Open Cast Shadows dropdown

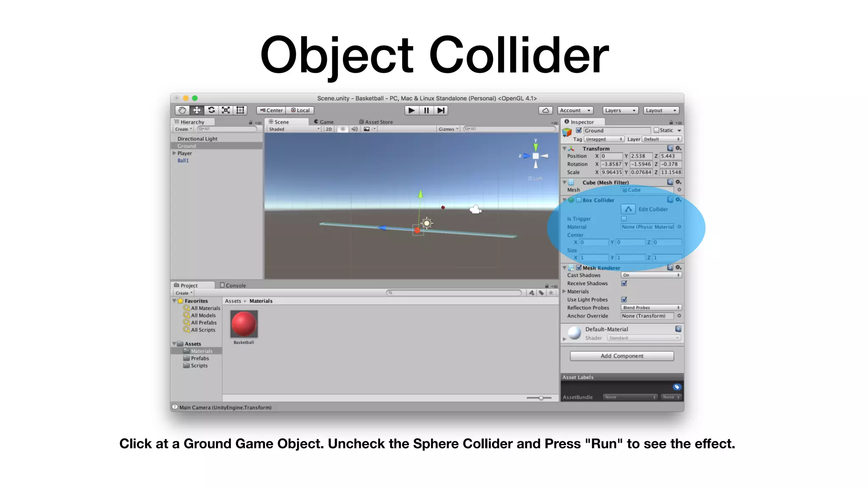(651, 275)
